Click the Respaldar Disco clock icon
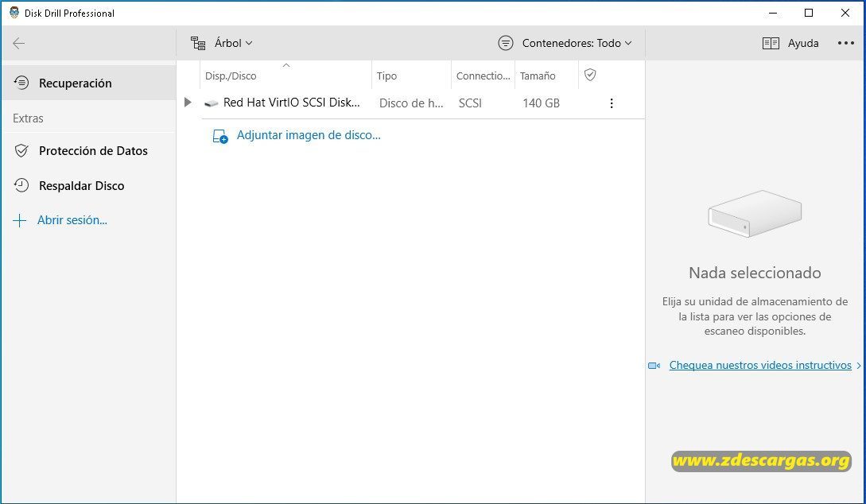 21,185
